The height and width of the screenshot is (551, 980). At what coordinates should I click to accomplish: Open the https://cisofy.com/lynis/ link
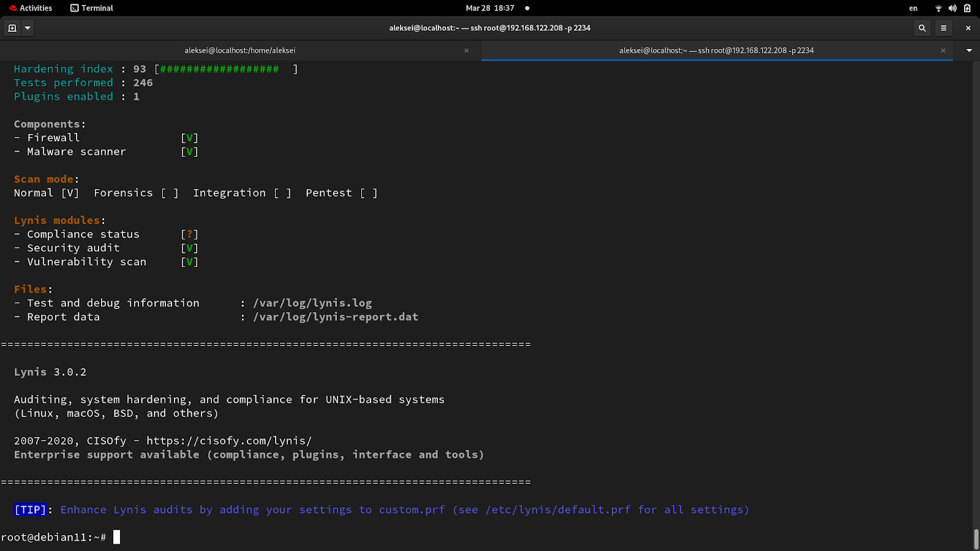click(x=229, y=441)
